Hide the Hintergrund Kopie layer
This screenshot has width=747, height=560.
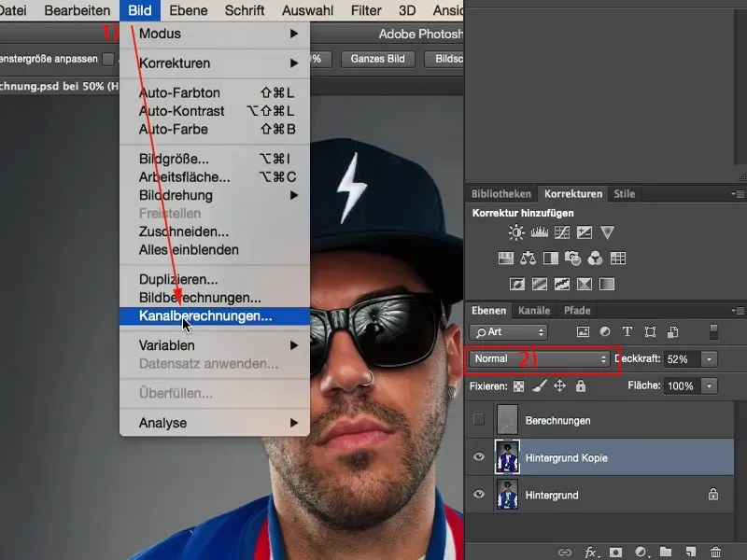479,457
